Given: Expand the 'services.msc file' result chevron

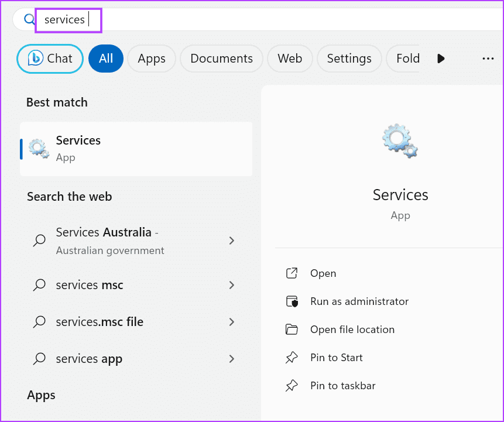Looking at the screenshot, I should click(x=231, y=322).
